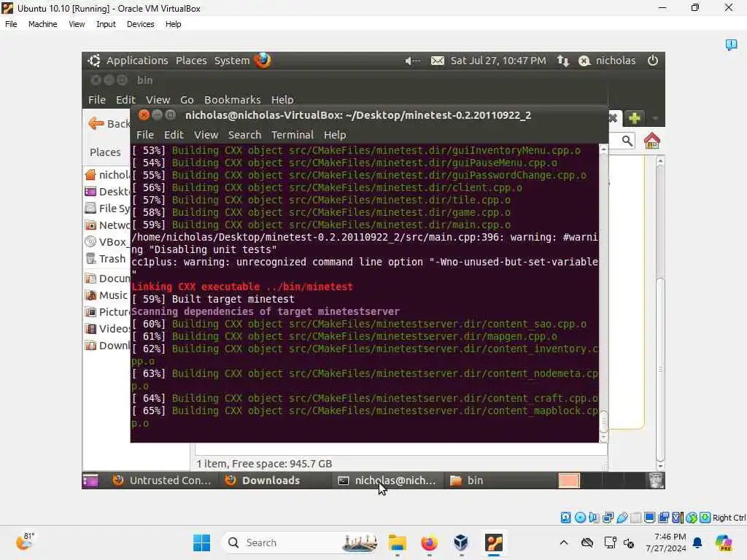Click the Ubuntu volume indicator icon

pyautogui.click(x=412, y=61)
